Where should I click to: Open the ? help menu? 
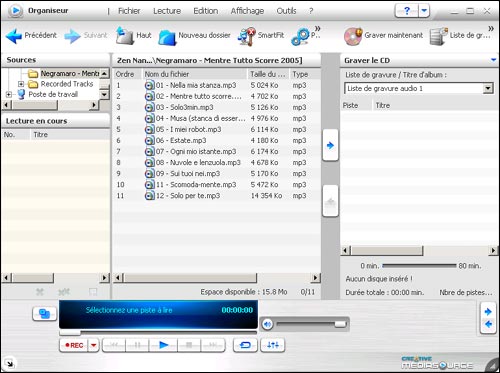311,11
